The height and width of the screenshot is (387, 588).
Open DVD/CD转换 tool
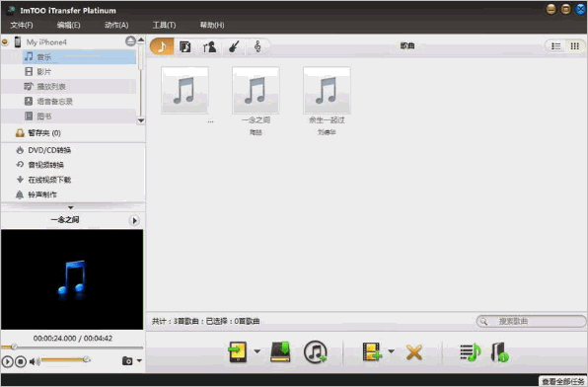[x=48, y=150]
